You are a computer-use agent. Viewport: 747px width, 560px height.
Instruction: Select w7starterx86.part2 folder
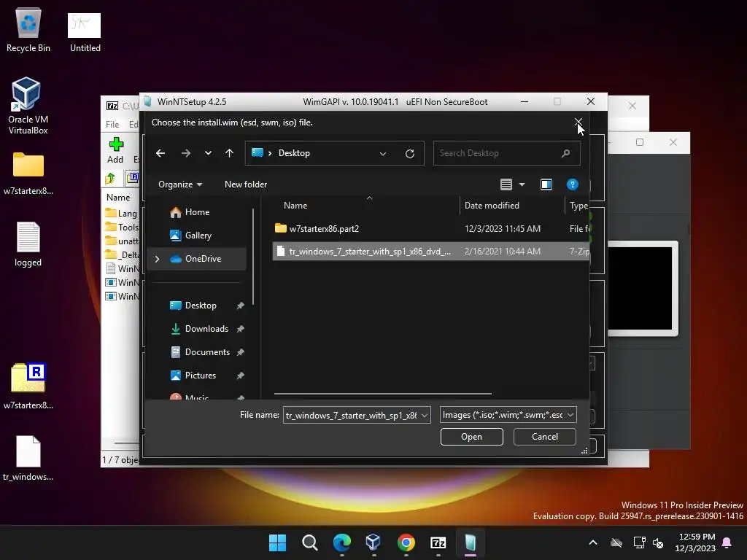click(x=430, y=228)
